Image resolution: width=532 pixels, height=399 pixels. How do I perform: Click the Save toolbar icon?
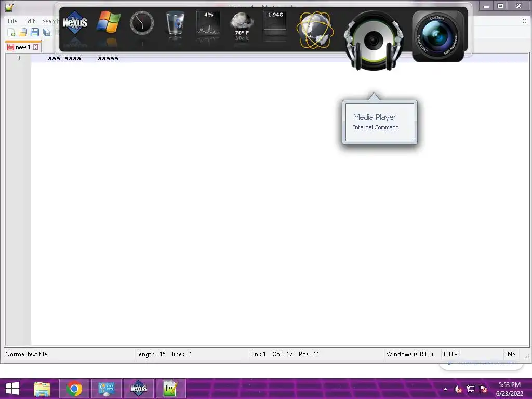(35, 32)
